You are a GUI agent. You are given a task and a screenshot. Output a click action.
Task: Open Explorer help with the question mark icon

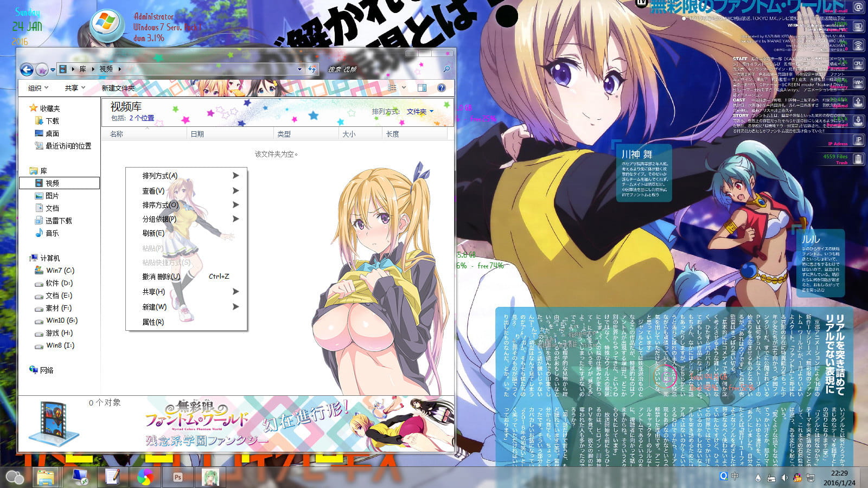441,88
